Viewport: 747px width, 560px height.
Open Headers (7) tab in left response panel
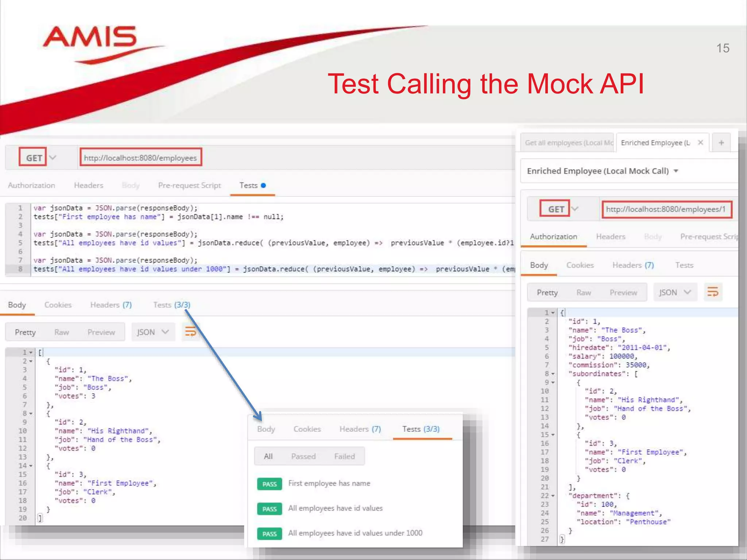(x=111, y=305)
